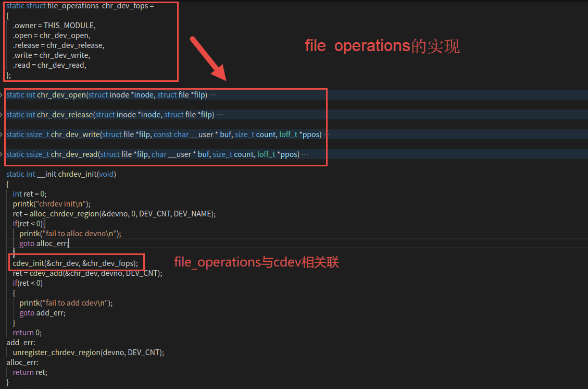Viewport: 588px width, 389px height.
Task: Click 'chr_dev_fops' in the struct declaration
Action: coord(125,6)
